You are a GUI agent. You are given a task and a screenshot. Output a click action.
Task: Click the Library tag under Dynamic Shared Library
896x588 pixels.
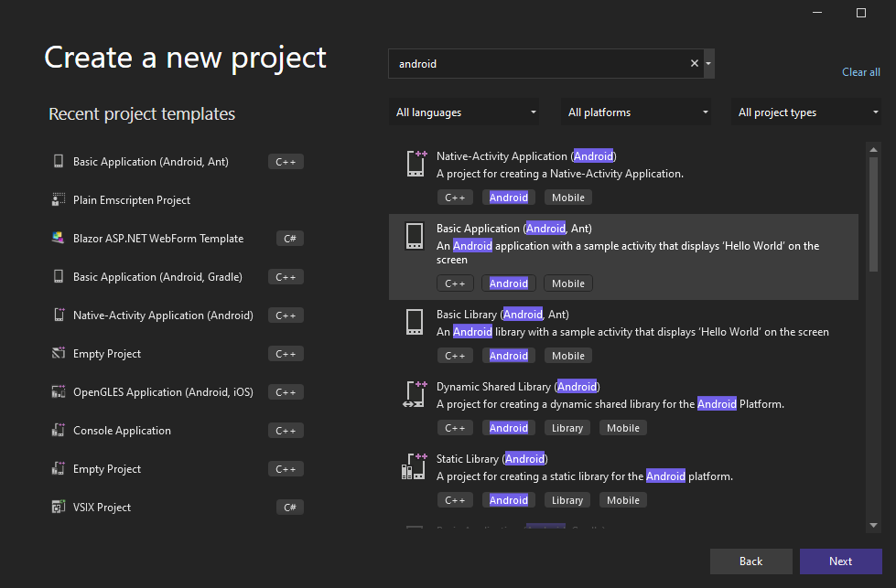pos(567,428)
